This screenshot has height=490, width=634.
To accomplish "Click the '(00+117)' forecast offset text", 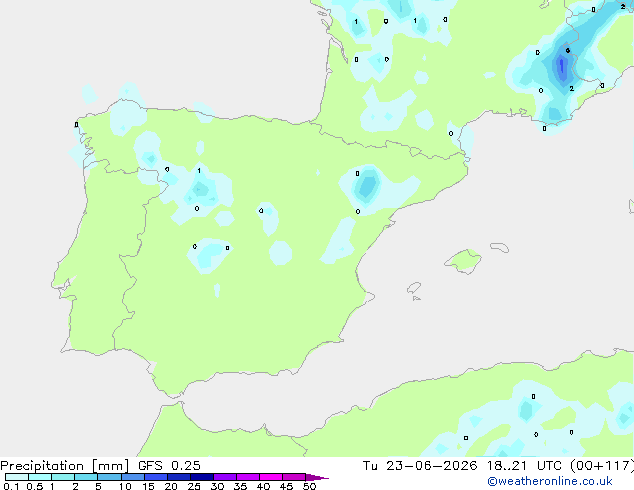I will pyautogui.click(x=602, y=466).
